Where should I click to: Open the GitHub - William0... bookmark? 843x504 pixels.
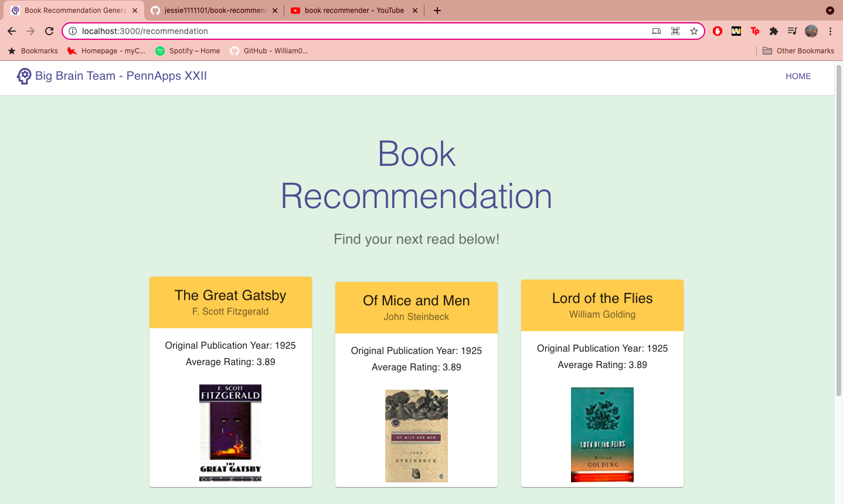point(269,51)
